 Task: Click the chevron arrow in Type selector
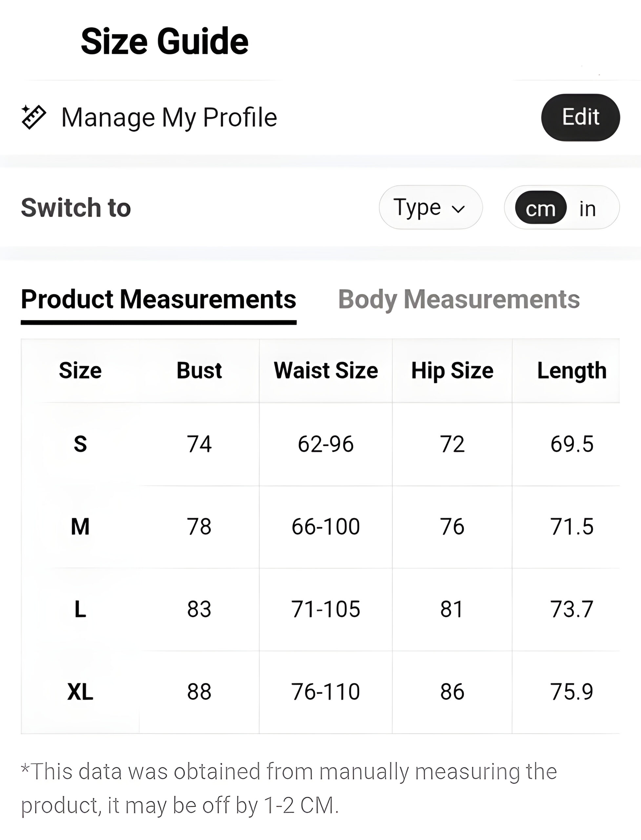pyautogui.click(x=458, y=208)
